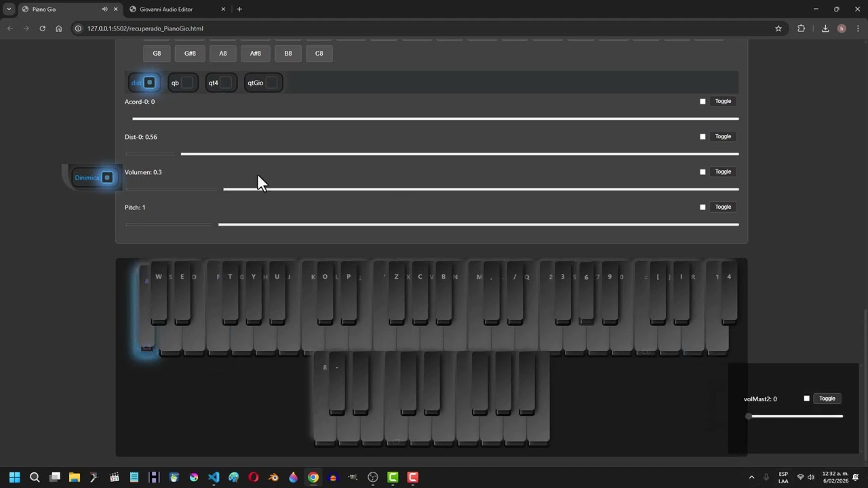This screenshot has height=488, width=868.
Task: Open Opera browser from the taskbar
Action: point(254,477)
